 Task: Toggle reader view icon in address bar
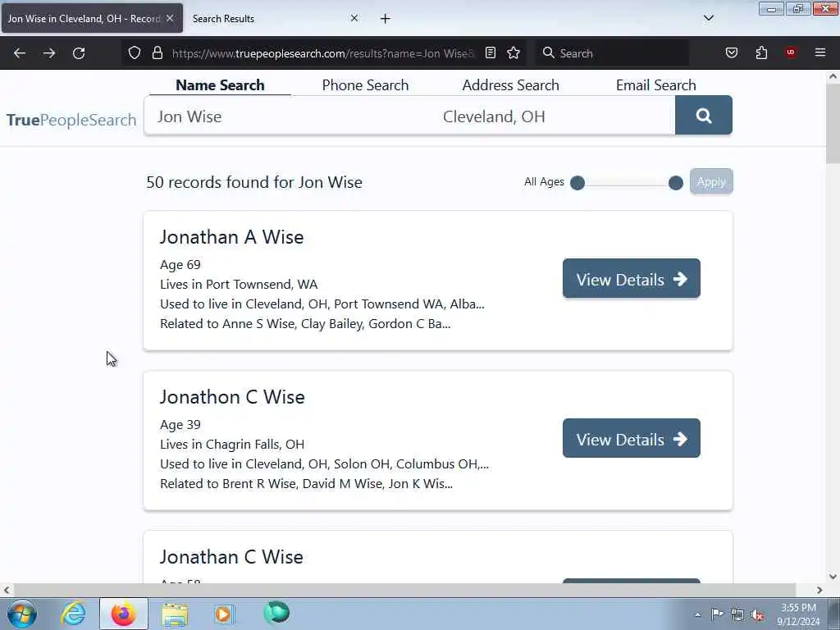tap(491, 52)
